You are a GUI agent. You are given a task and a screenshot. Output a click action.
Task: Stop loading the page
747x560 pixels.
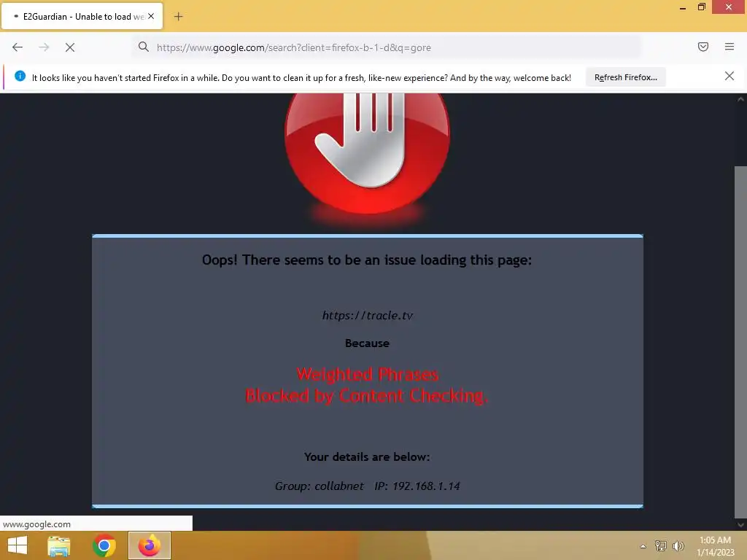(x=70, y=47)
